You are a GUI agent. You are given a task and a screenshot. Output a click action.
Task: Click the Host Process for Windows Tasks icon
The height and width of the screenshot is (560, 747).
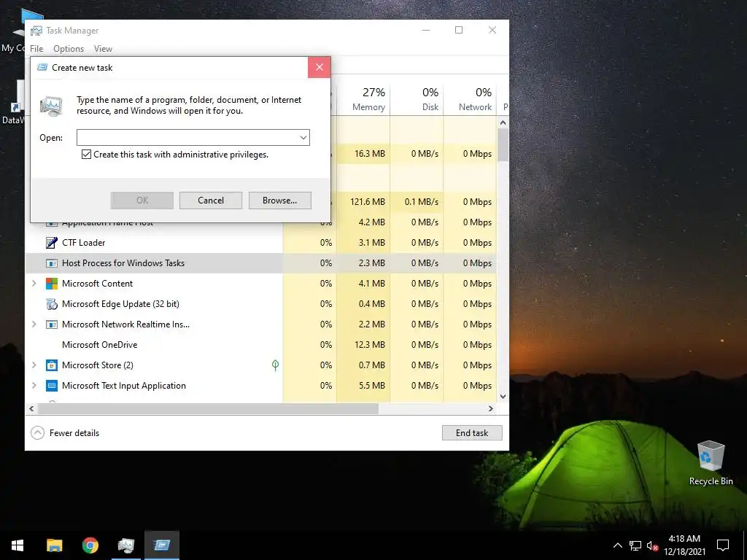(x=52, y=263)
